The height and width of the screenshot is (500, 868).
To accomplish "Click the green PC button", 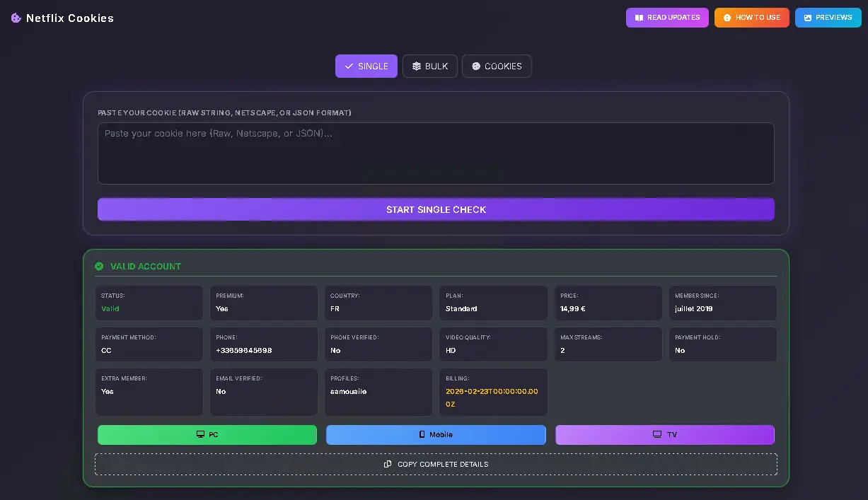I will (x=207, y=435).
